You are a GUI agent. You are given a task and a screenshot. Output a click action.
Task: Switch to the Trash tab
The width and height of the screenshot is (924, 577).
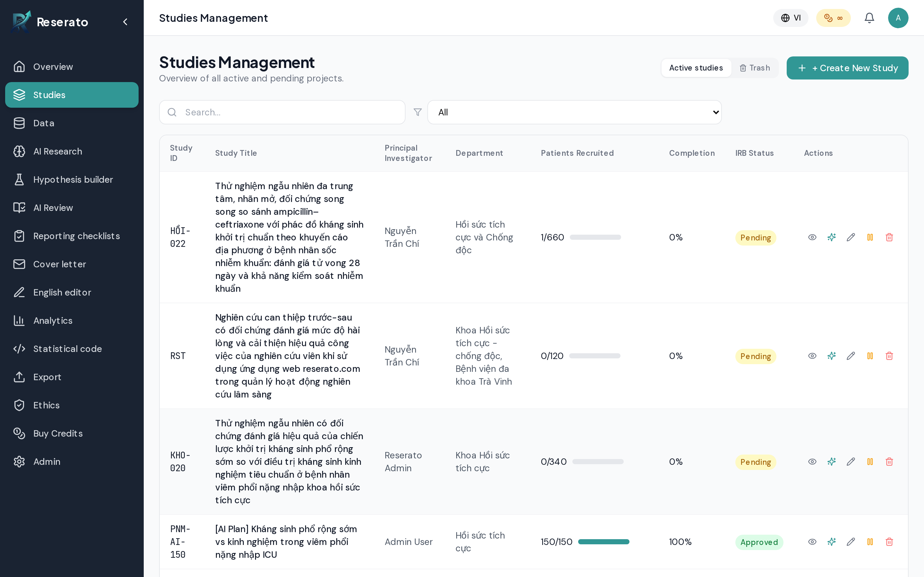(755, 68)
